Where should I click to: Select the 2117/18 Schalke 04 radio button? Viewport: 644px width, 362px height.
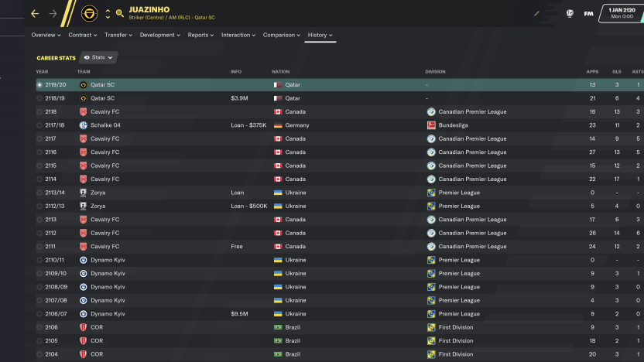(39, 125)
